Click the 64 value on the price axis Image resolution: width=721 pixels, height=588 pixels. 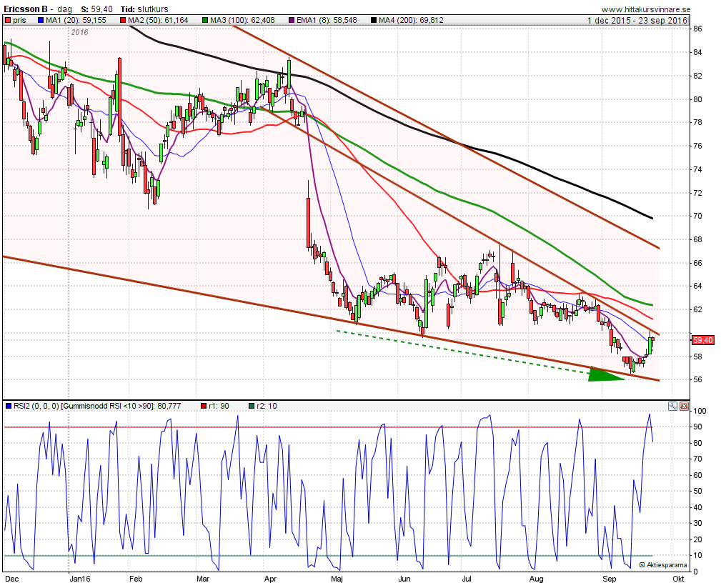point(697,286)
